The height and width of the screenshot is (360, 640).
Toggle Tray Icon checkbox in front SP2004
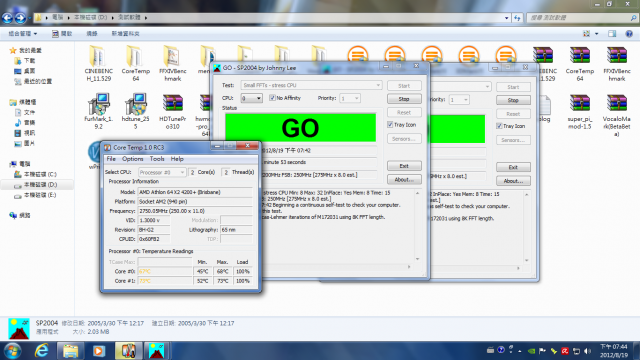[390, 124]
